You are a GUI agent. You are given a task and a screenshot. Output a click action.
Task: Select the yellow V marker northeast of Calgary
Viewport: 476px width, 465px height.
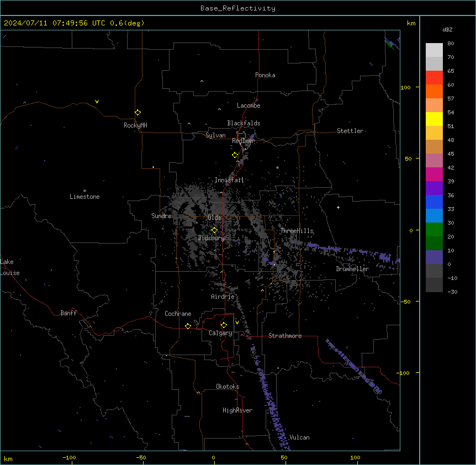point(237,323)
